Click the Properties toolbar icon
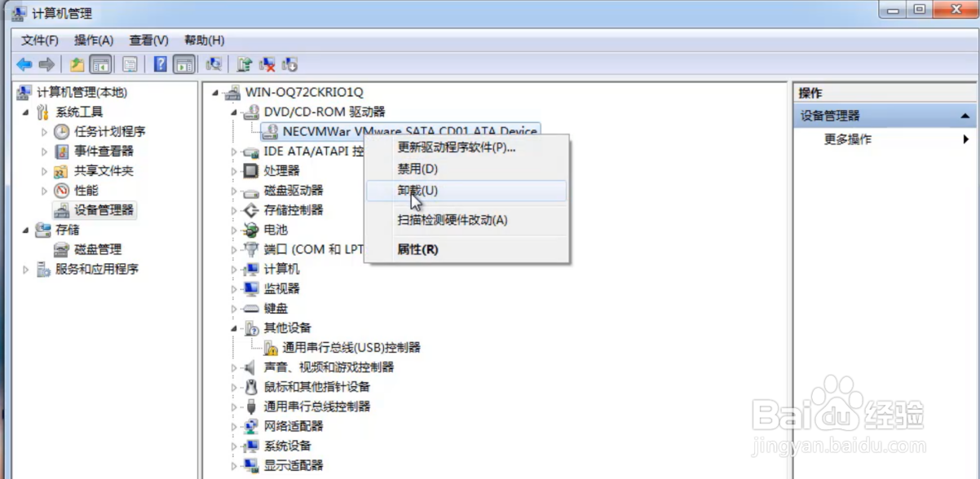 click(130, 64)
